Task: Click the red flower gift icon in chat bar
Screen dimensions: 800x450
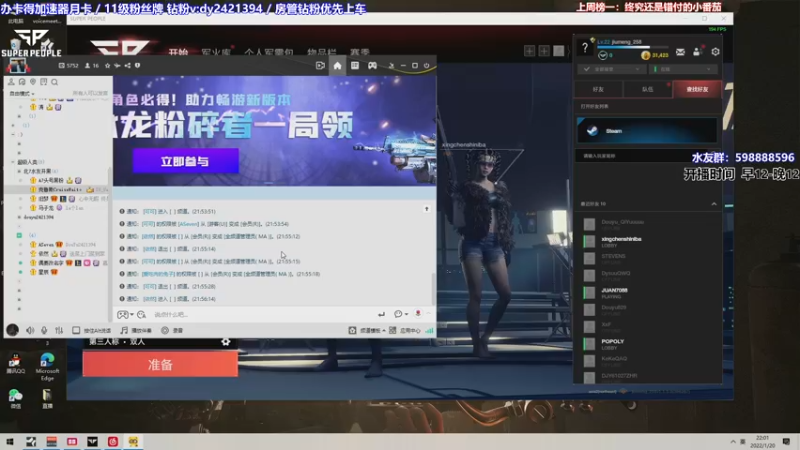Action: click(x=418, y=314)
